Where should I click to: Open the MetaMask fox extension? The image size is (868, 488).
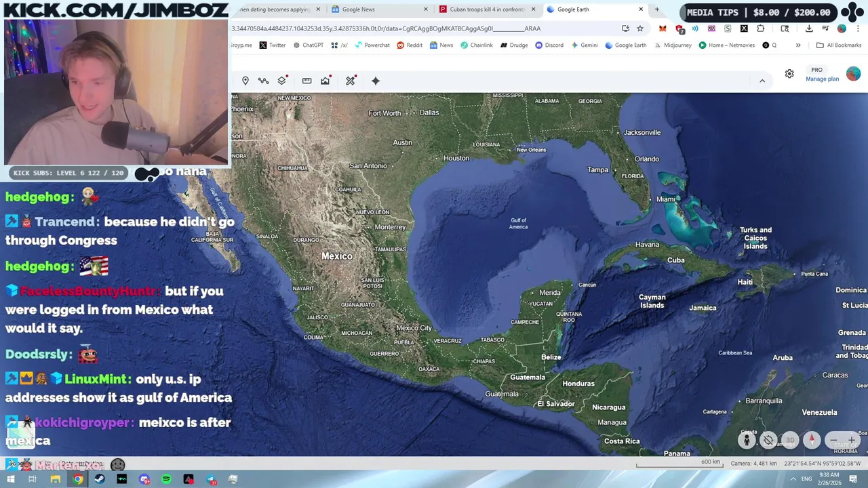coord(663,28)
